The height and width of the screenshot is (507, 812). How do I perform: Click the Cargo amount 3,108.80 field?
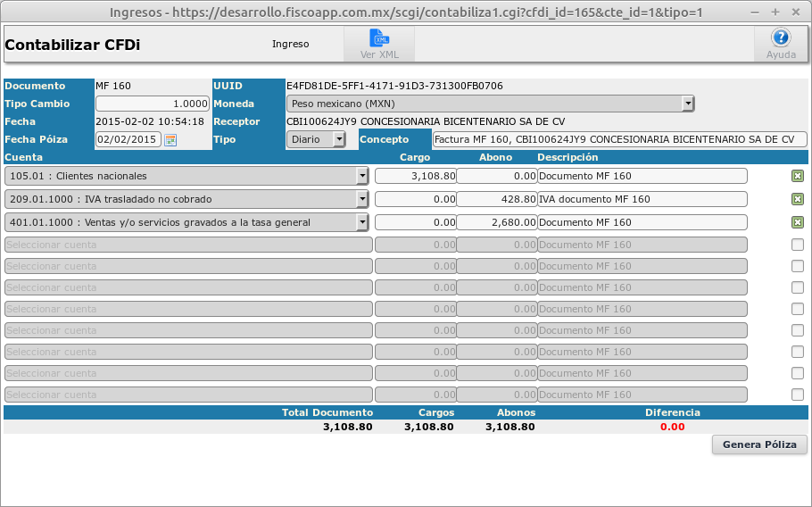[415, 176]
